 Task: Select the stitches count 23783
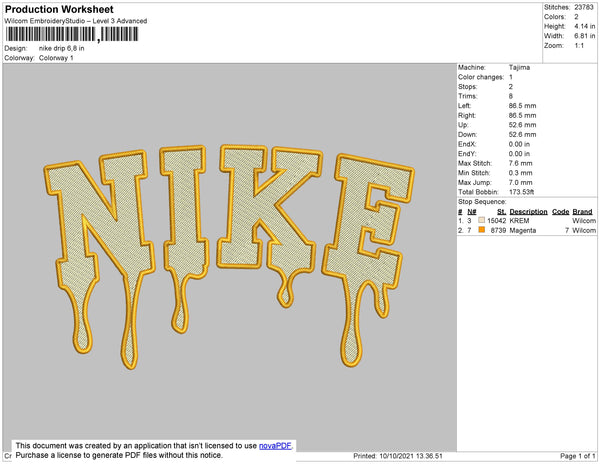tap(584, 7)
